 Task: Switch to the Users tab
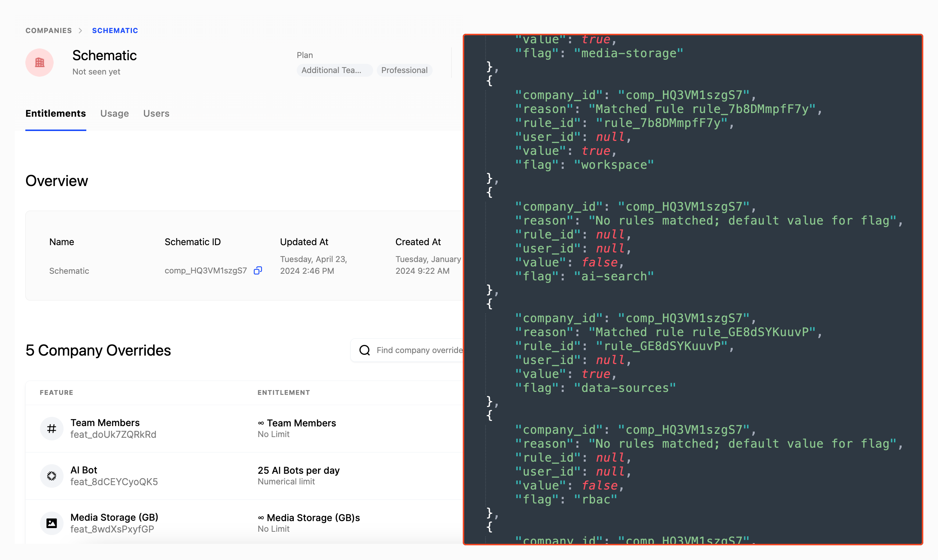156,114
